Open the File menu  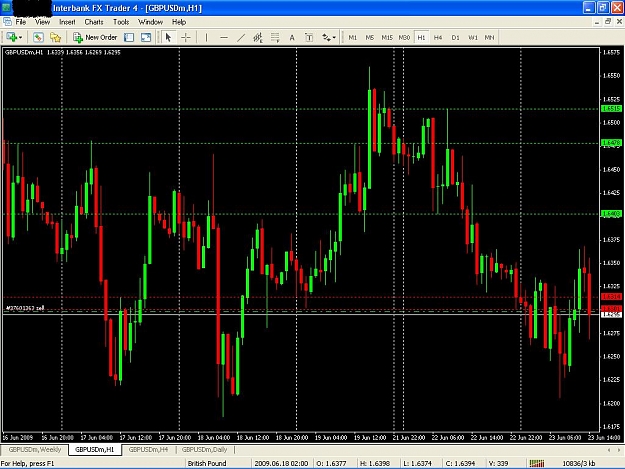click(x=21, y=22)
